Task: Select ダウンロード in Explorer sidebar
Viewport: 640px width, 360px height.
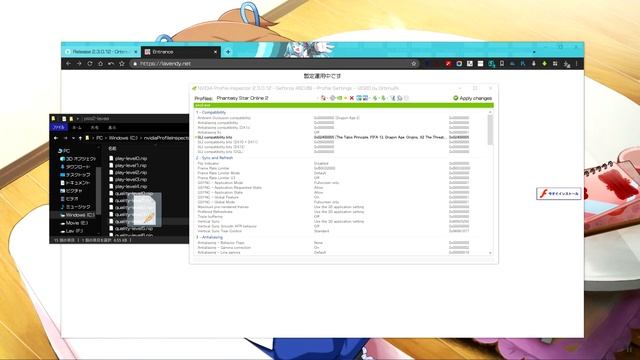Action: [75, 167]
